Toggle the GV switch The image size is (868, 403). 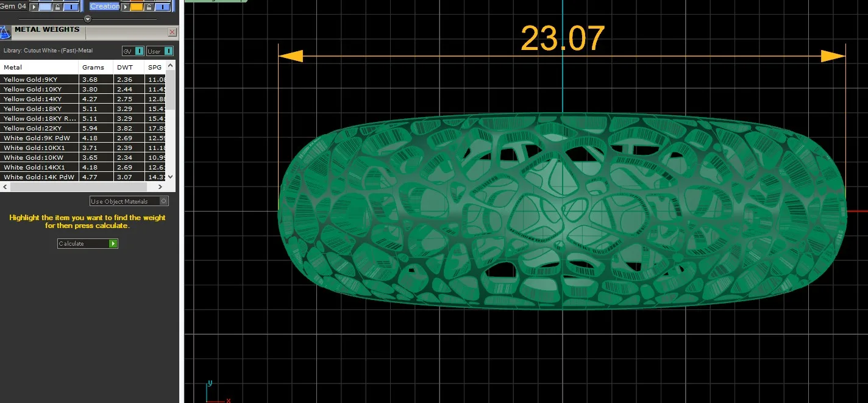tap(133, 51)
